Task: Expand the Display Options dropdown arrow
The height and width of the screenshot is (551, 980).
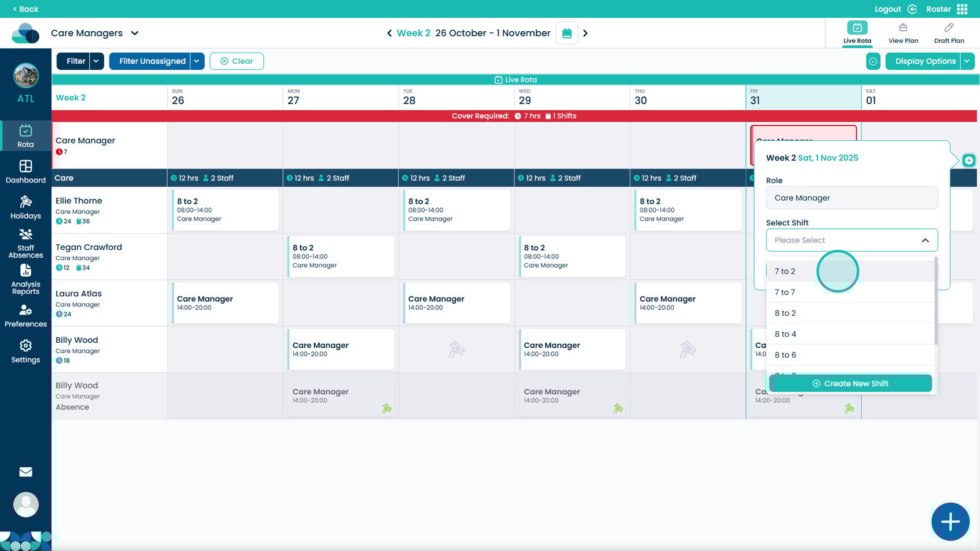Action: point(967,61)
